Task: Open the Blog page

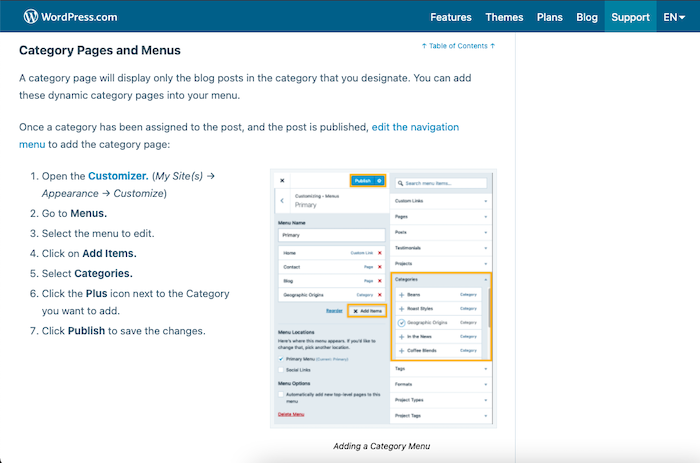Action: click(x=587, y=17)
